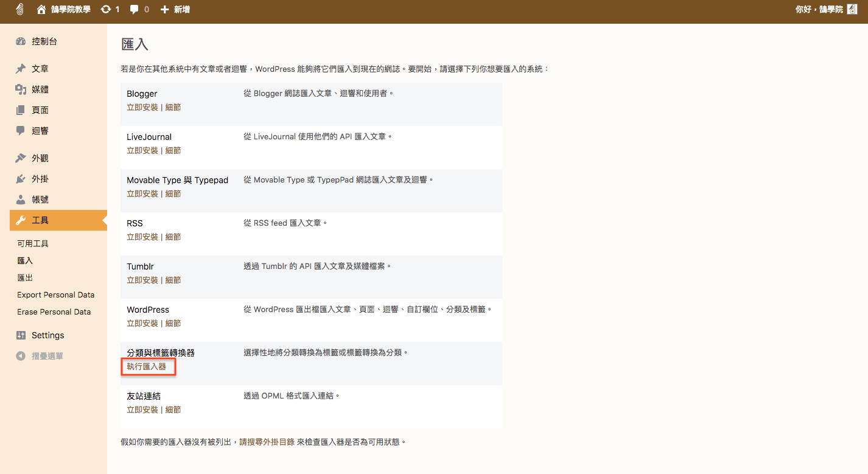868x474 pixels.
Task: Click 立即安裝 under WordPress importer
Action: (142, 323)
